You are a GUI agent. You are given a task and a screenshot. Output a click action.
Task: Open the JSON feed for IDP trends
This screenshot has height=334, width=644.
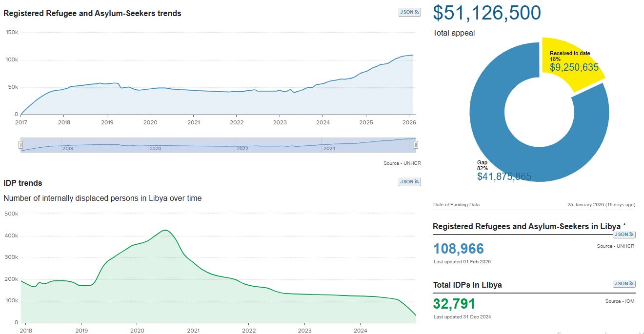[x=409, y=182]
